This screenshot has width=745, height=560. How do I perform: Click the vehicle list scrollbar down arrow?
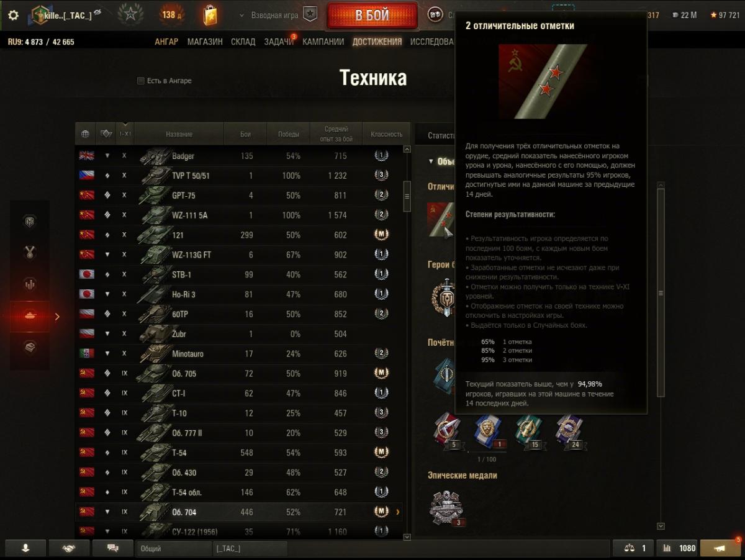[x=407, y=536]
